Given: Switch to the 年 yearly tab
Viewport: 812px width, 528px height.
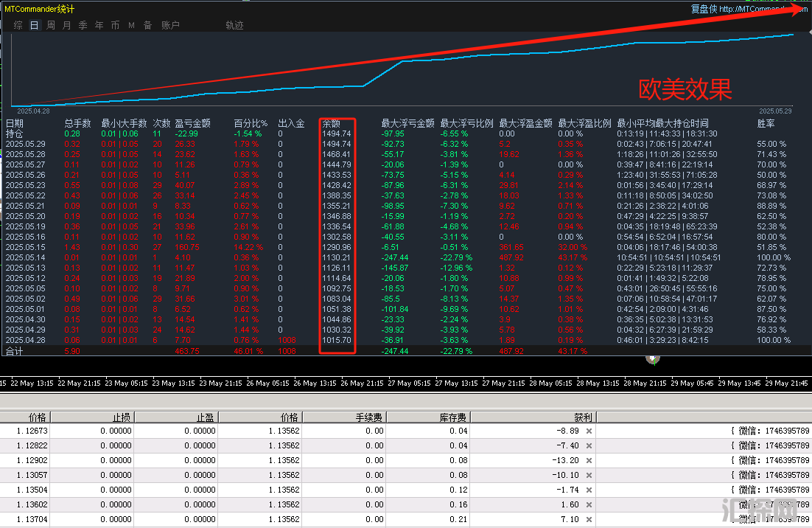Looking at the screenshot, I should tap(99, 25).
